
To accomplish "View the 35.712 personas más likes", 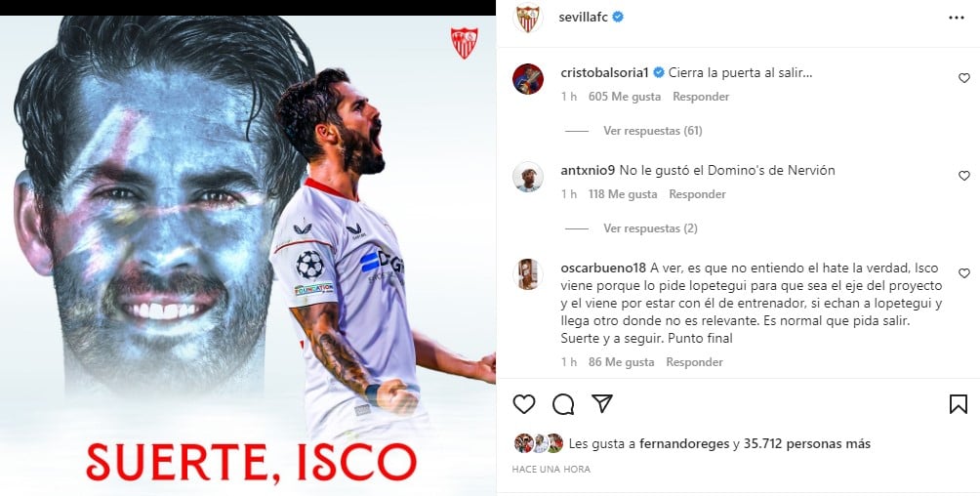I will pos(807,444).
